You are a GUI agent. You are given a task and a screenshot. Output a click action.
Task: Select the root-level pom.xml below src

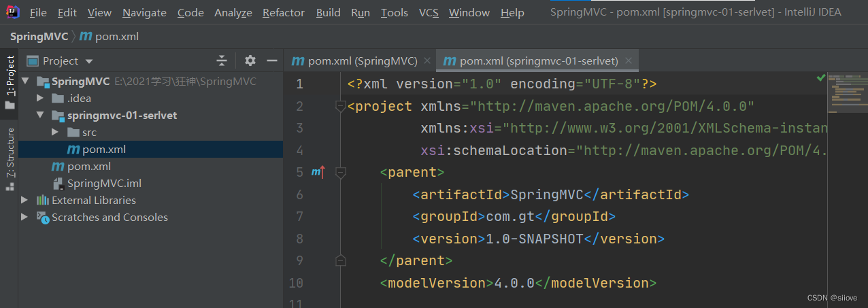click(x=150, y=167)
